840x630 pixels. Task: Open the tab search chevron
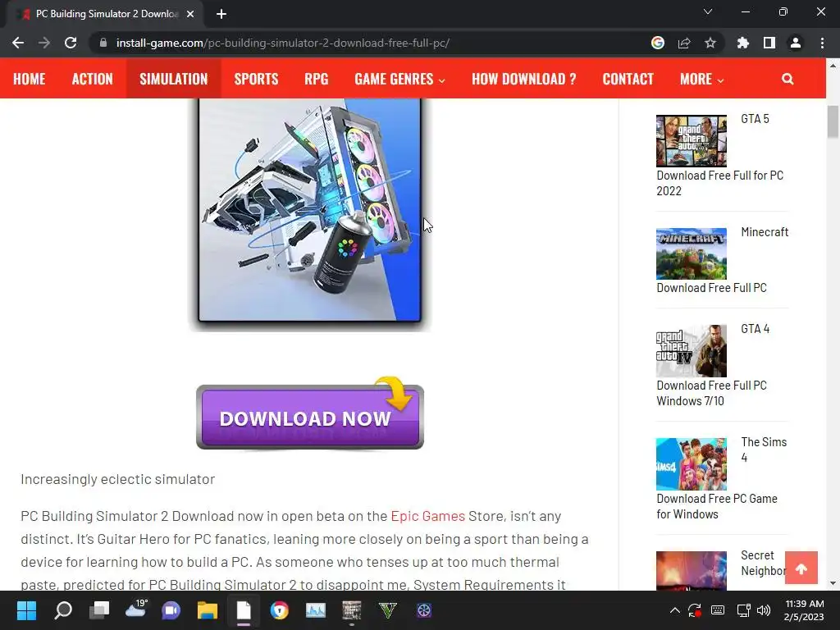708,11
